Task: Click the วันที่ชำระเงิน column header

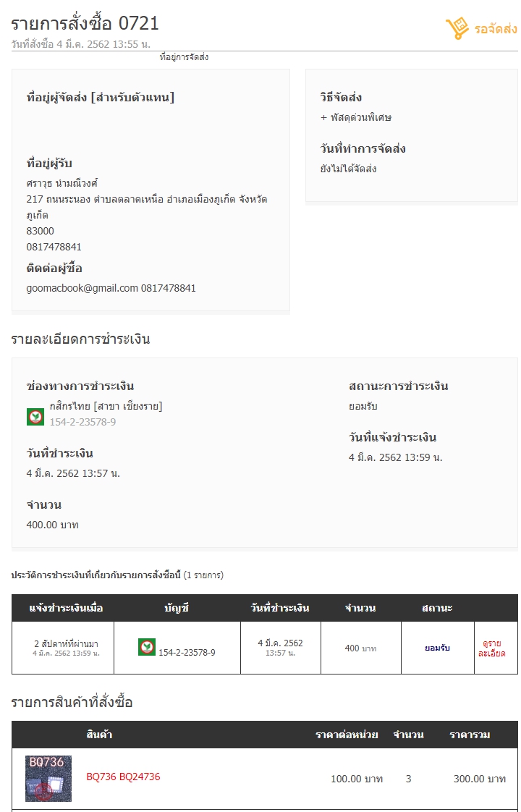Action: (x=280, y=608)
